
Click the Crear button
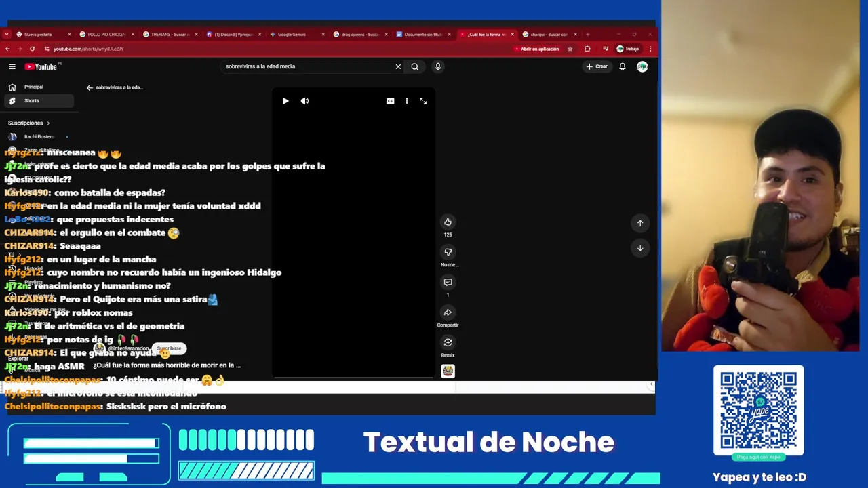(597, 66)
